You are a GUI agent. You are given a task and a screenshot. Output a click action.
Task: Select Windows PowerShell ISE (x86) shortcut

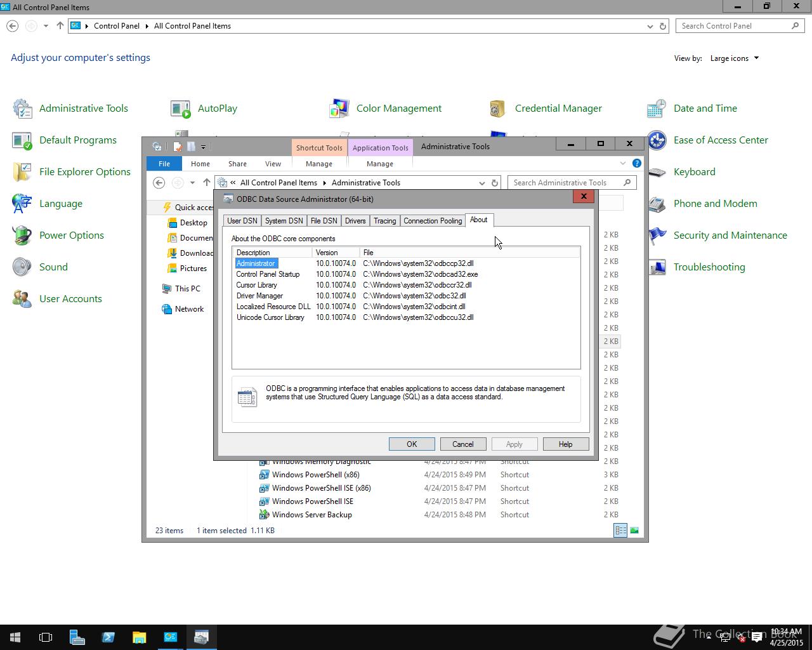pos(315,488)
